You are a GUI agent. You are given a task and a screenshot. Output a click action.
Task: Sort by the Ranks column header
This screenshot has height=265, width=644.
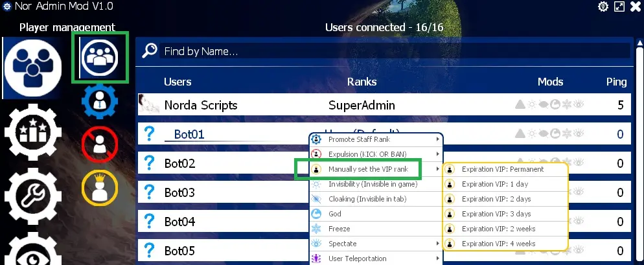tap(362, 82)
